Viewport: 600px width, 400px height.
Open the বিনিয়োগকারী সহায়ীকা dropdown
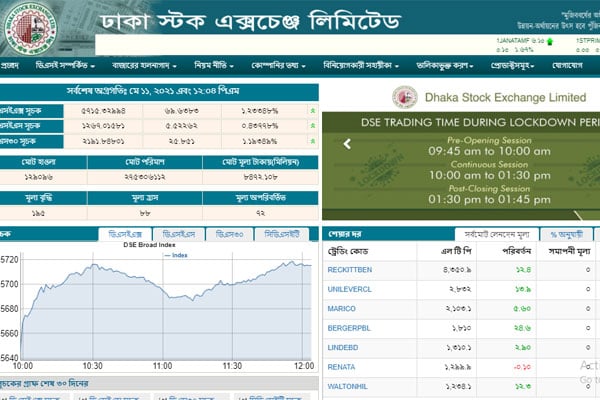[x=361, y=65]
